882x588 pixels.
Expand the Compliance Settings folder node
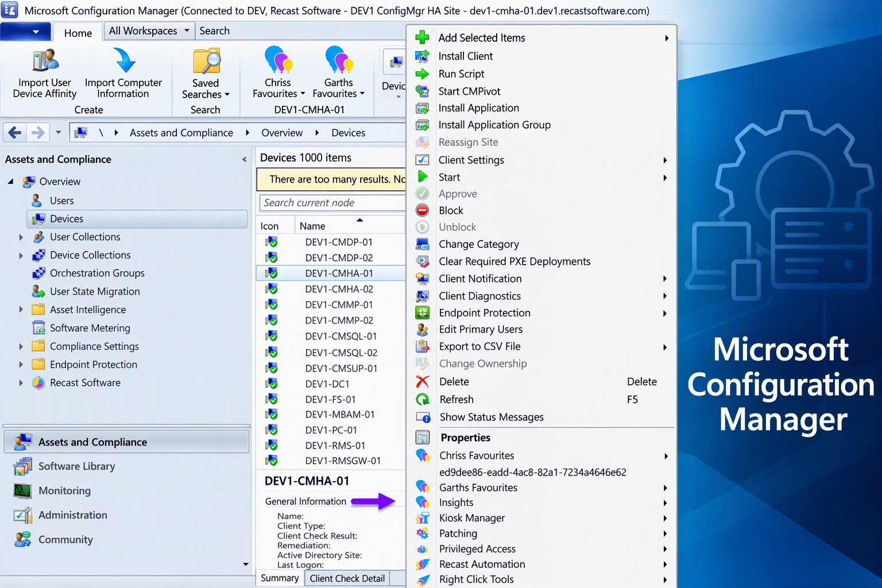click(21, 347)
